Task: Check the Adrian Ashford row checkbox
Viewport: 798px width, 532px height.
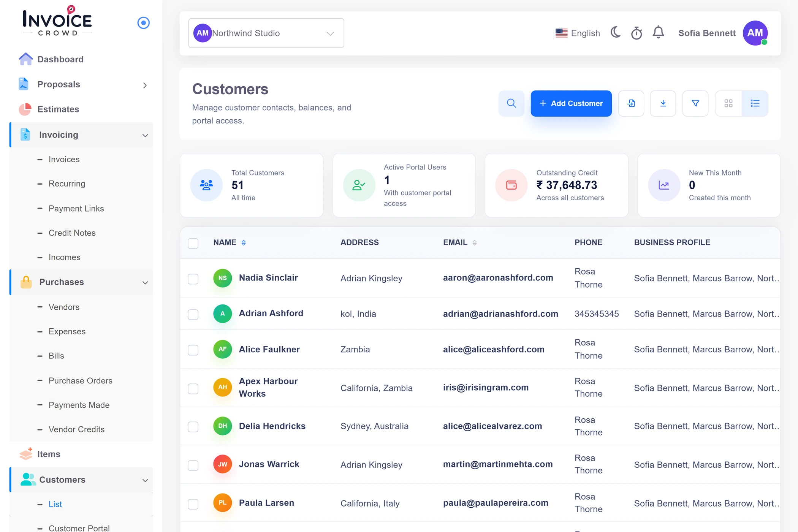Action: [x=193, y=315]
